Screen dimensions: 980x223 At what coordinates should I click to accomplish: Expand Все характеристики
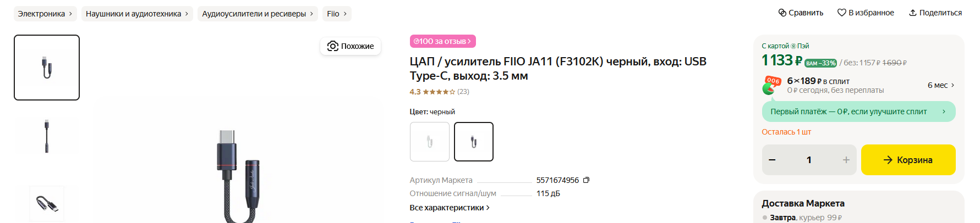tap(449, 208)
